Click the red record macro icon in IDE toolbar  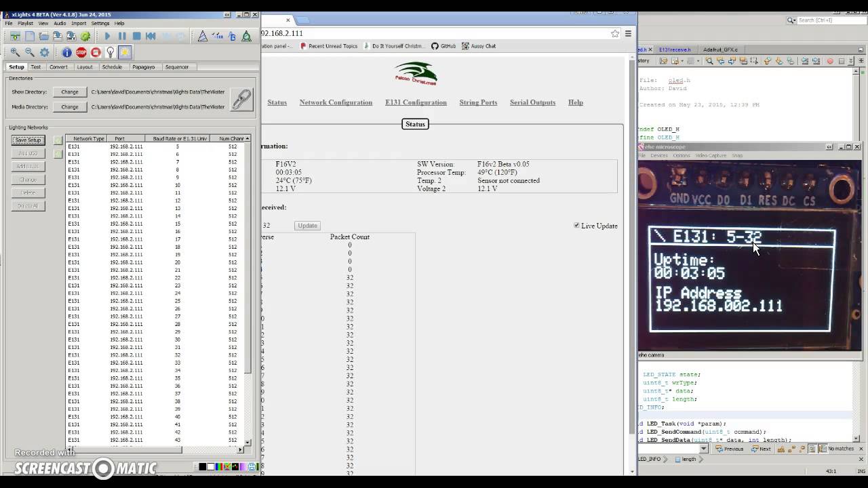click(x=829, y=61)
